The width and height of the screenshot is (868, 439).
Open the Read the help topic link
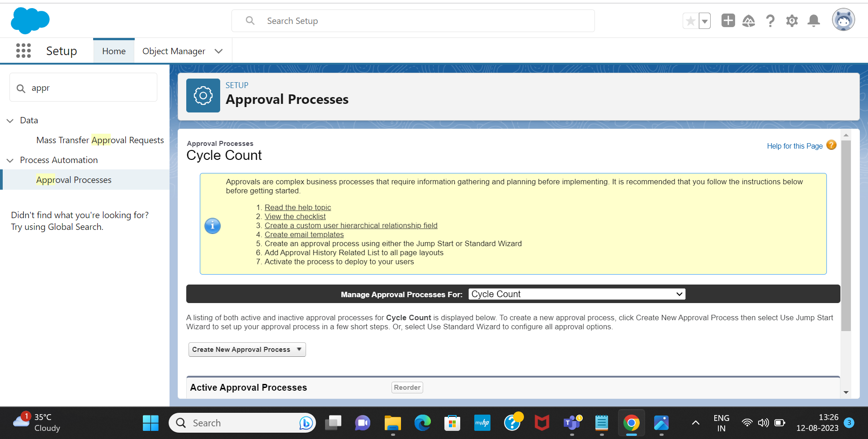(298, 207)
